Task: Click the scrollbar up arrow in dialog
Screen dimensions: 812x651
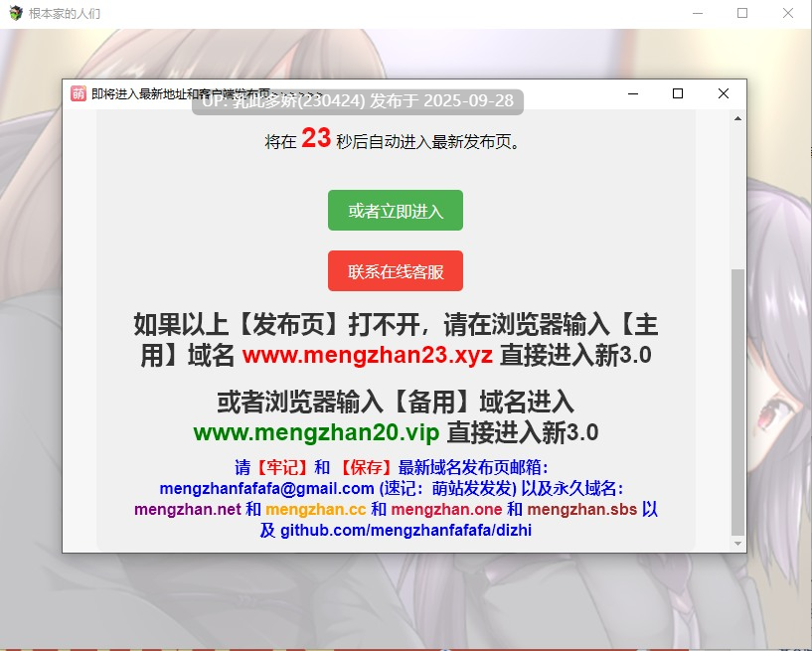Action: (x=737, y=118)
